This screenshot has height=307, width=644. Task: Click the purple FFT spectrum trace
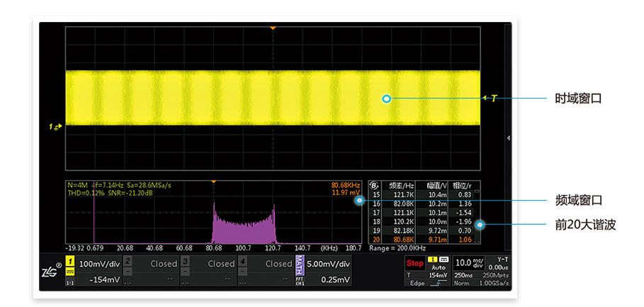(x=244, y=233)
